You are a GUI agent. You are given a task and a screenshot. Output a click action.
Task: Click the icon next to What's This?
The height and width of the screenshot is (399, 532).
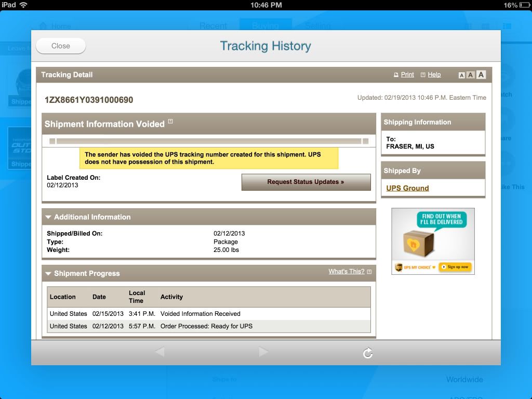[369, 271]
